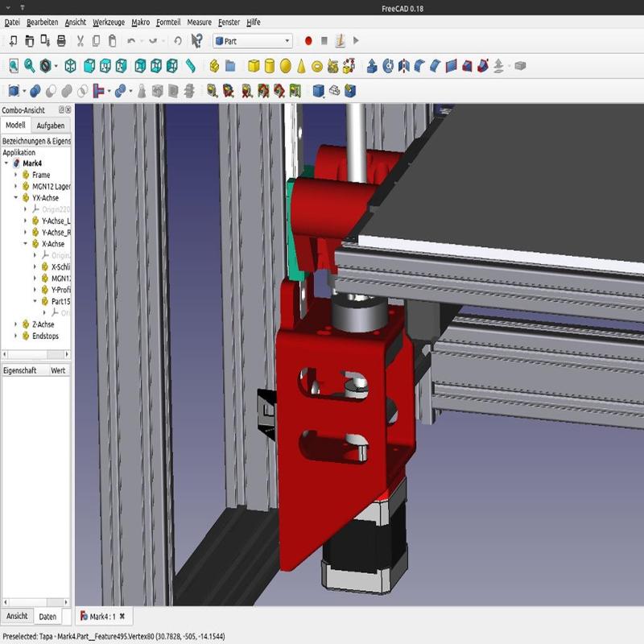Expand the Z-Achse tree node
Image resolution: width=644 pixels, height=644 pixels.
pos(16,324)
